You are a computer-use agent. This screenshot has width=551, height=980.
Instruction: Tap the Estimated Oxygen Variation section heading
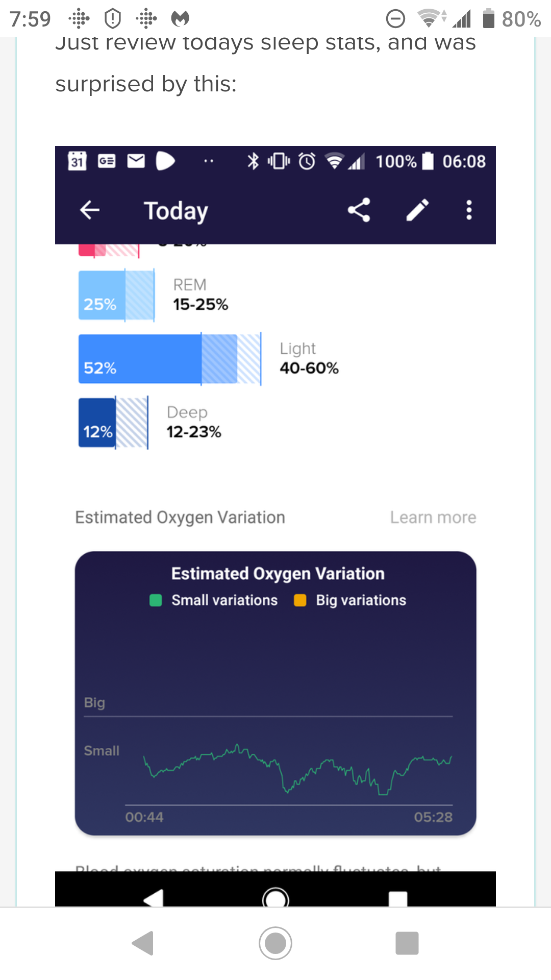point(180,518)
